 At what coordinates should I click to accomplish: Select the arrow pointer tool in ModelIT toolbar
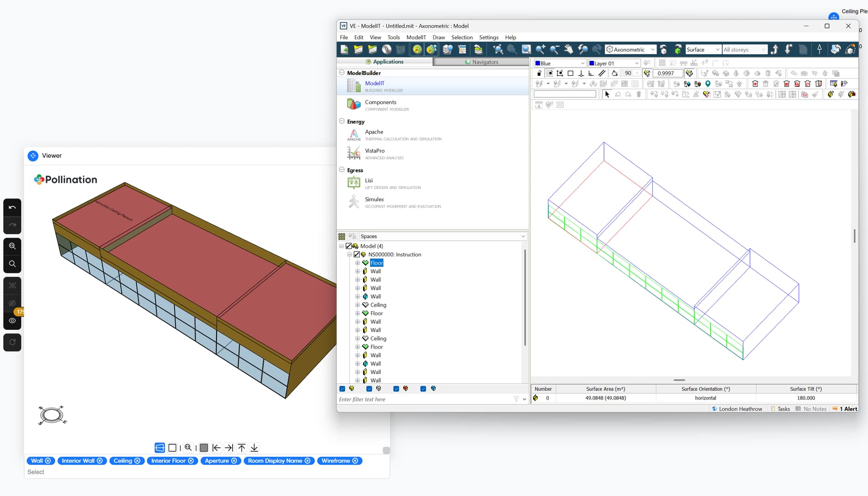click(607, 94)
